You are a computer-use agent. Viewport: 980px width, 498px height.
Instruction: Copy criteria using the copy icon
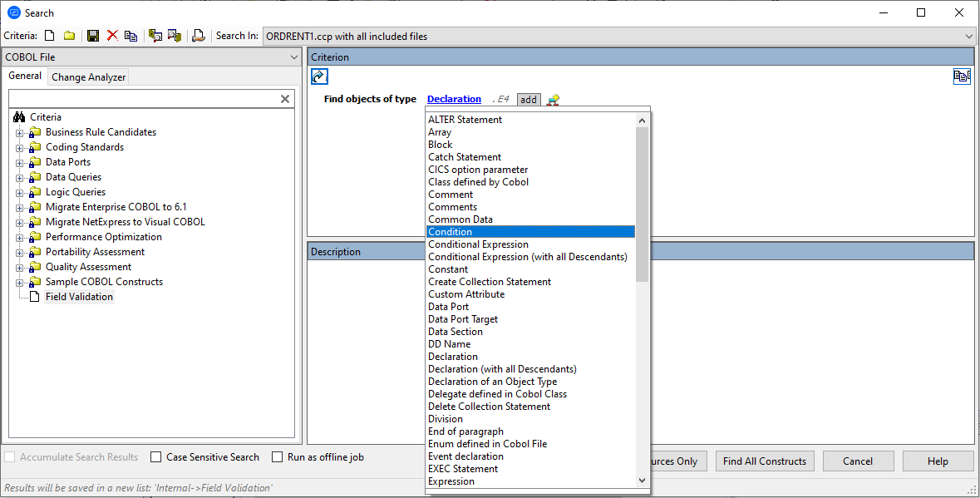[131, 35]
